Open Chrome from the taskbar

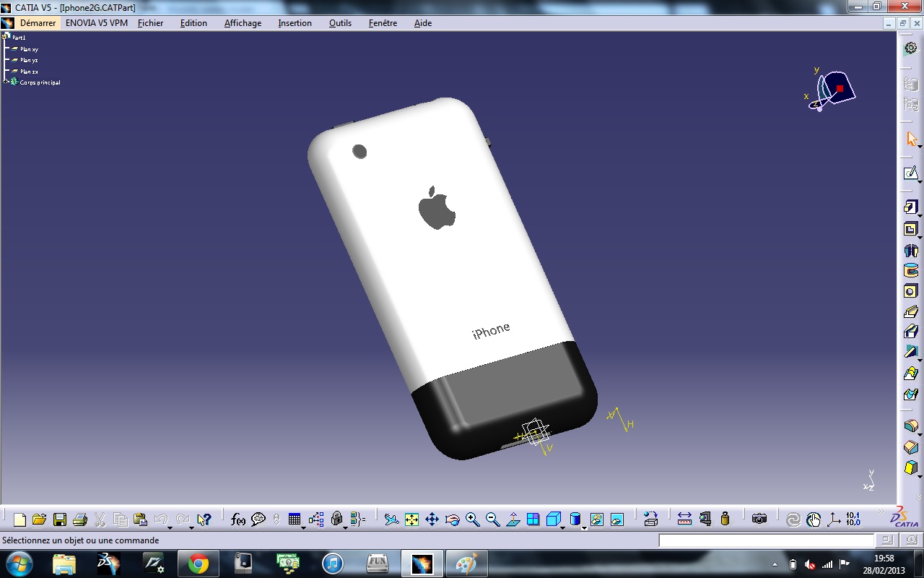click(x=198, y=564)
